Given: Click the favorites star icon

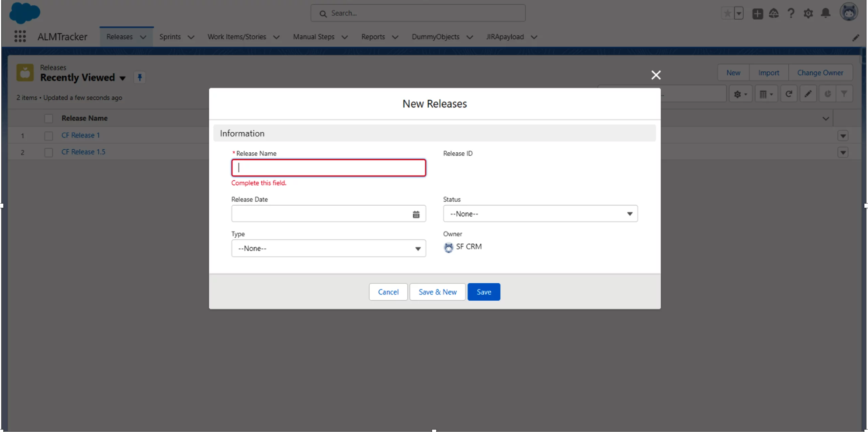Looking at the screenshot, I should pos(727,13).
